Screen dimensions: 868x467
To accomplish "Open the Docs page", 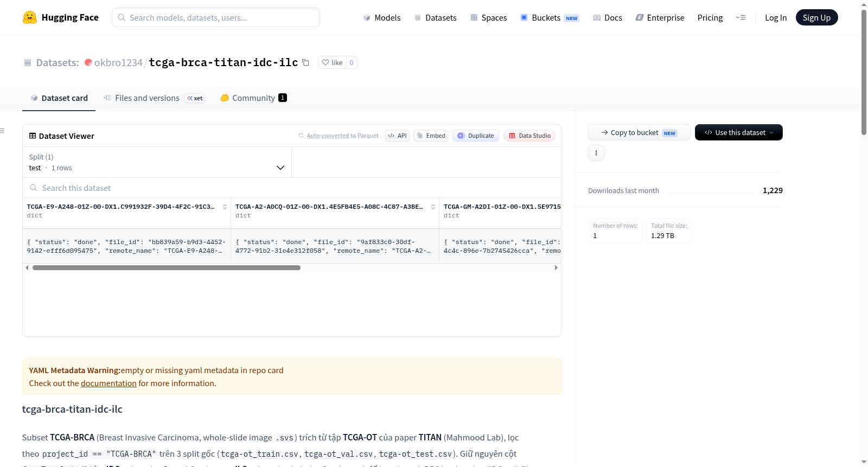I will click(x=608, y=17).
